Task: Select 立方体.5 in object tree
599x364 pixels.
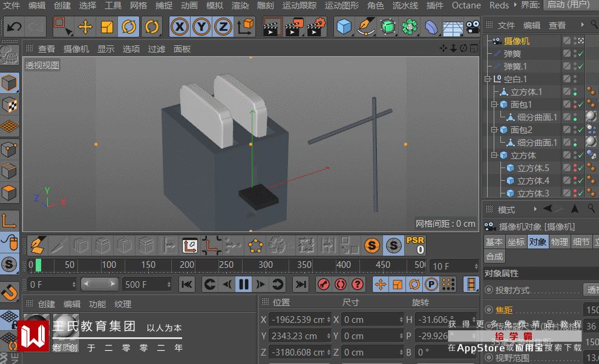Action: [533, 168]
